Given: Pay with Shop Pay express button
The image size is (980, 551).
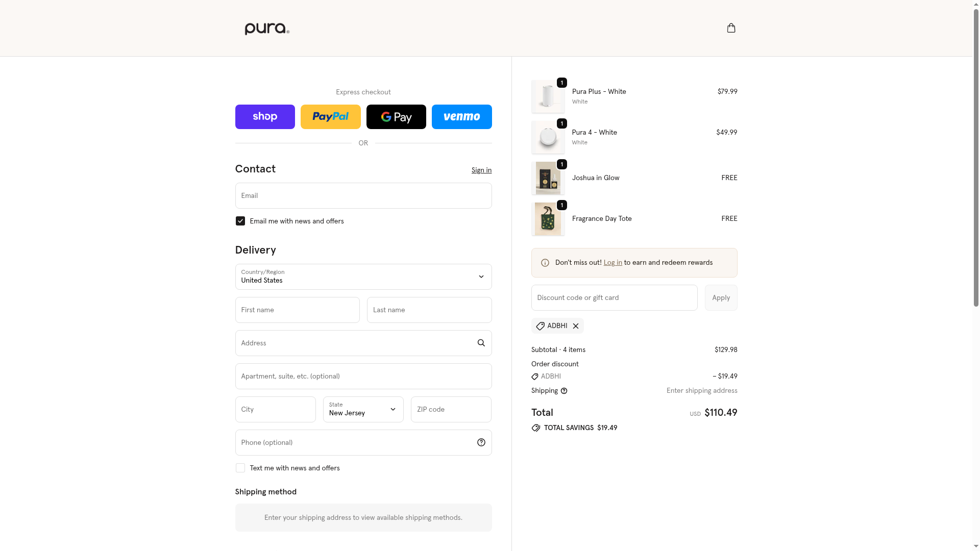Looking at the screenshot, I should 265,117.
